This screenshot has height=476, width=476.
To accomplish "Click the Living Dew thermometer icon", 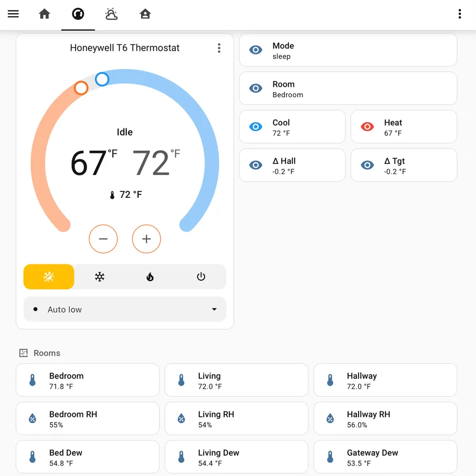I will [181, 457].
